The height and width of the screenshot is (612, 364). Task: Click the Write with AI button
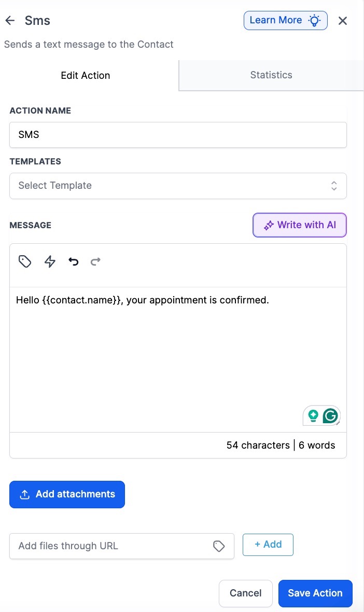coord(300,225)
